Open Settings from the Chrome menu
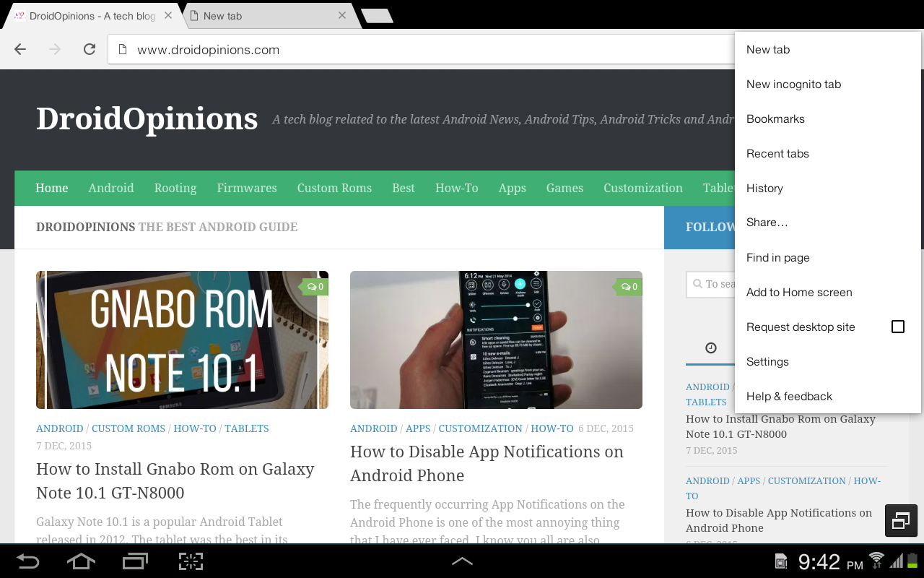This screenshot has height=578, width=924. coord(828,362)
